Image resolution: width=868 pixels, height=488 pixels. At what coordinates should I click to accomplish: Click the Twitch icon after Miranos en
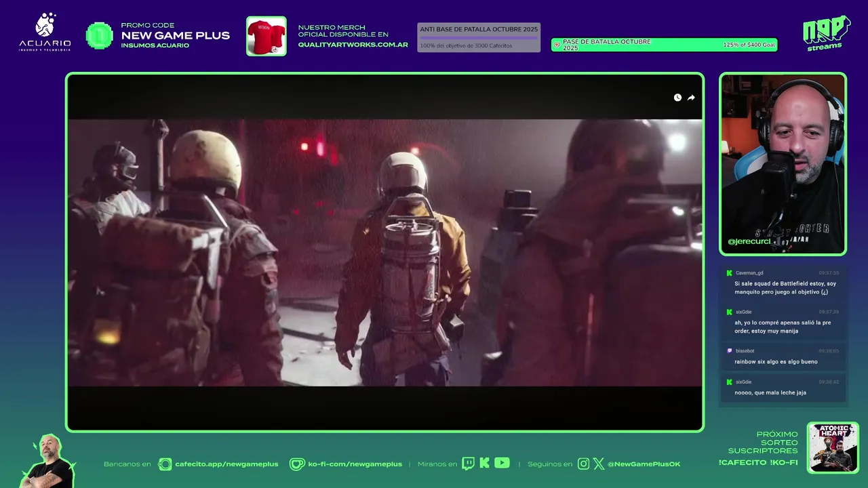click(468, 464)
